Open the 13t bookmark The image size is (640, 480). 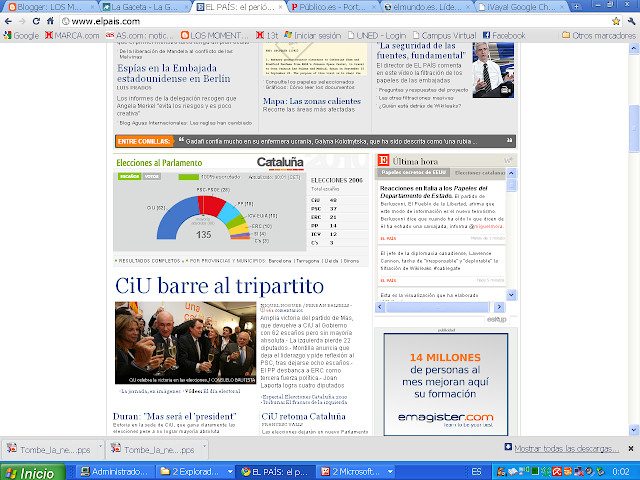point(267,36)
